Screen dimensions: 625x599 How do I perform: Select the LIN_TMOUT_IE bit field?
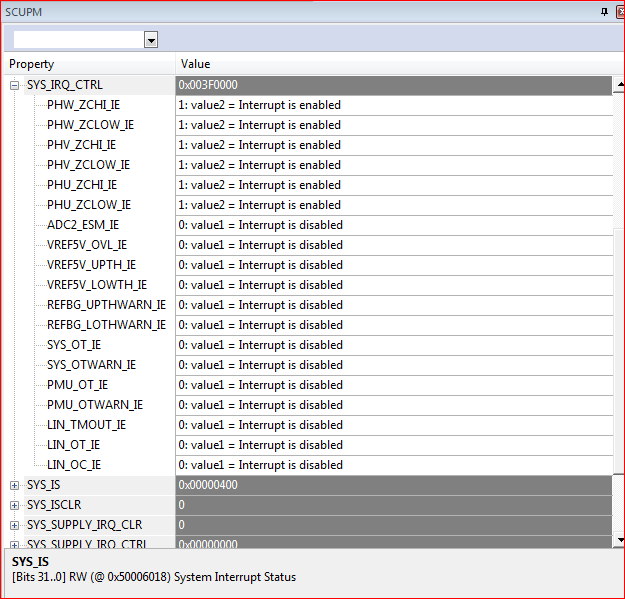[x=86, y=424]
